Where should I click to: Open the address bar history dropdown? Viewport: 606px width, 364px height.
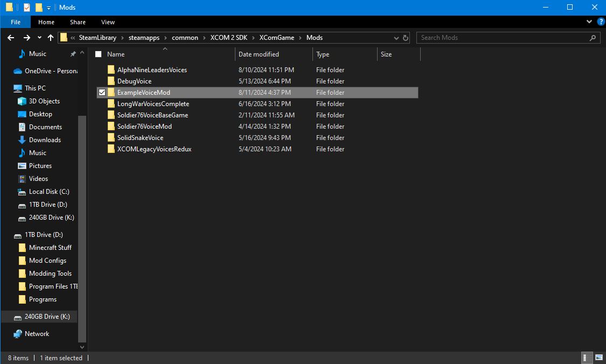click(396, 38)
